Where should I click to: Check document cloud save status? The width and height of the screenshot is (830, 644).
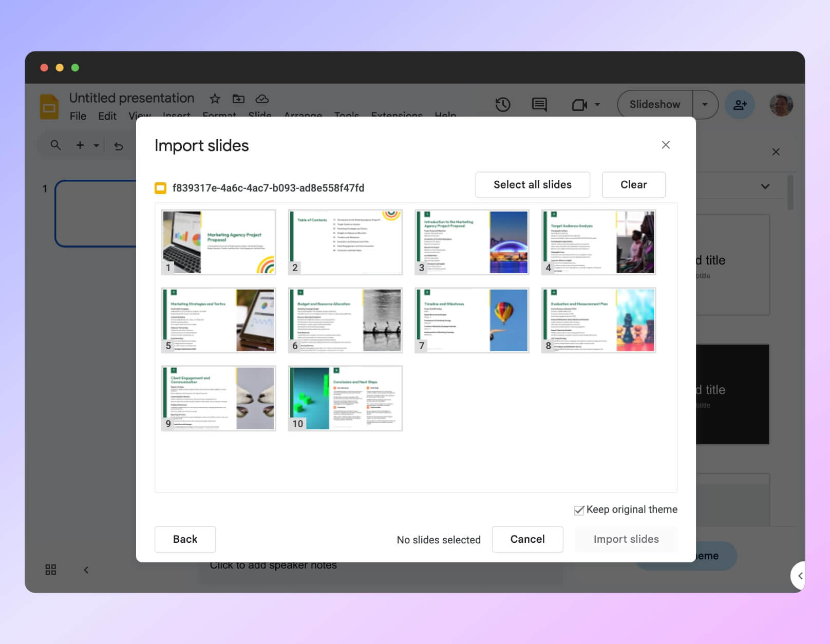point(262,99)
